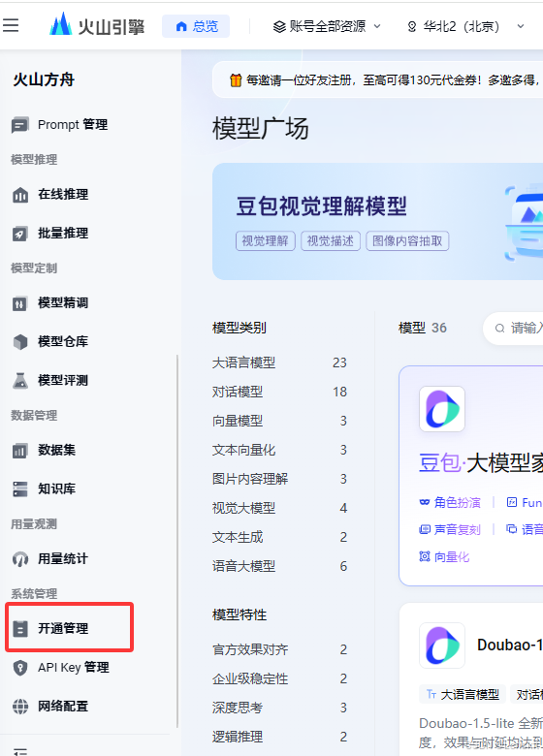Expand the 账号全部资源 dropdown

pos(328,26)
